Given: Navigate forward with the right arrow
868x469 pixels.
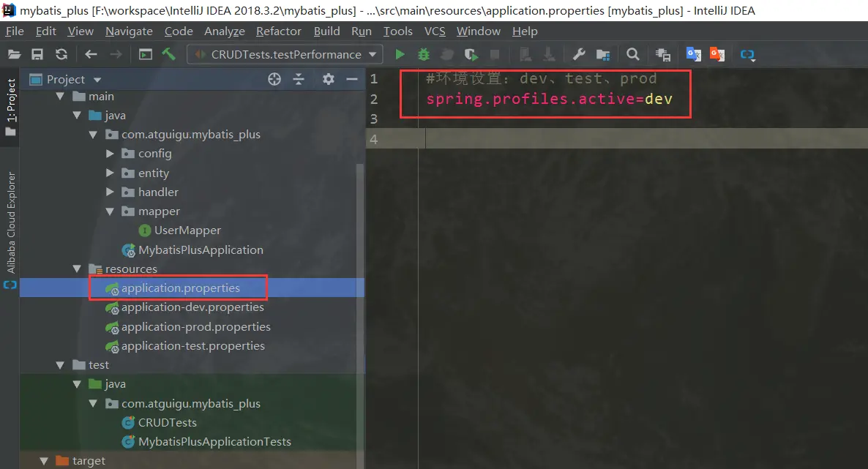Looking at the screenshot, I should point(116,54).
